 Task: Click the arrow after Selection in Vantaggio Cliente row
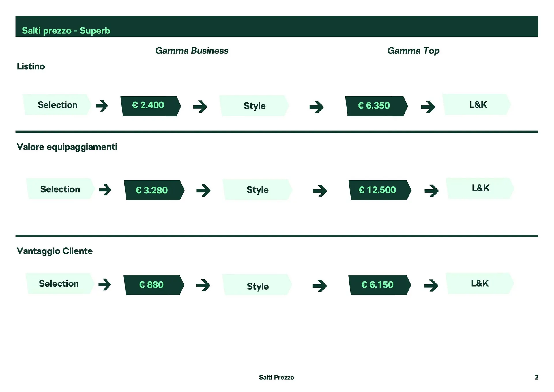click(104, 285)
